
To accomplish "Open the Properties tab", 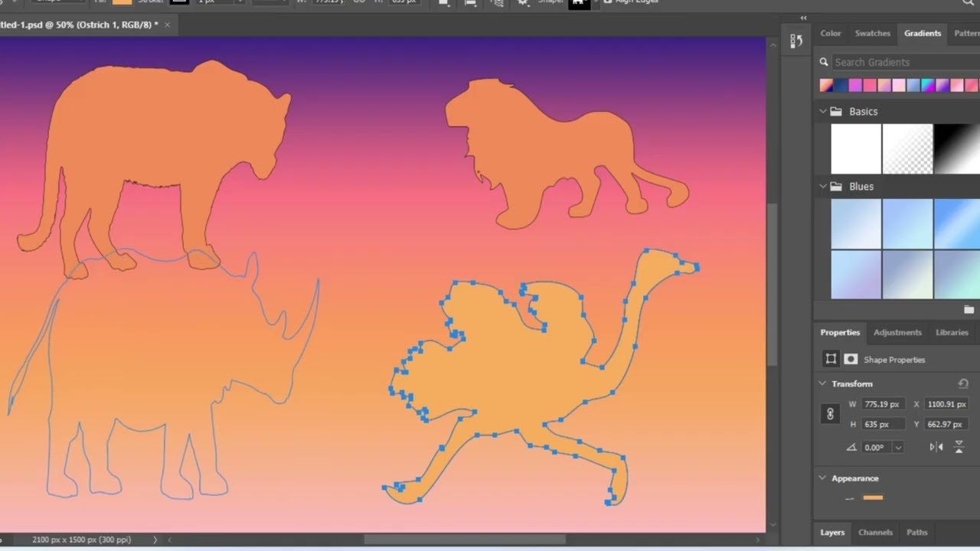I will 840,332.
